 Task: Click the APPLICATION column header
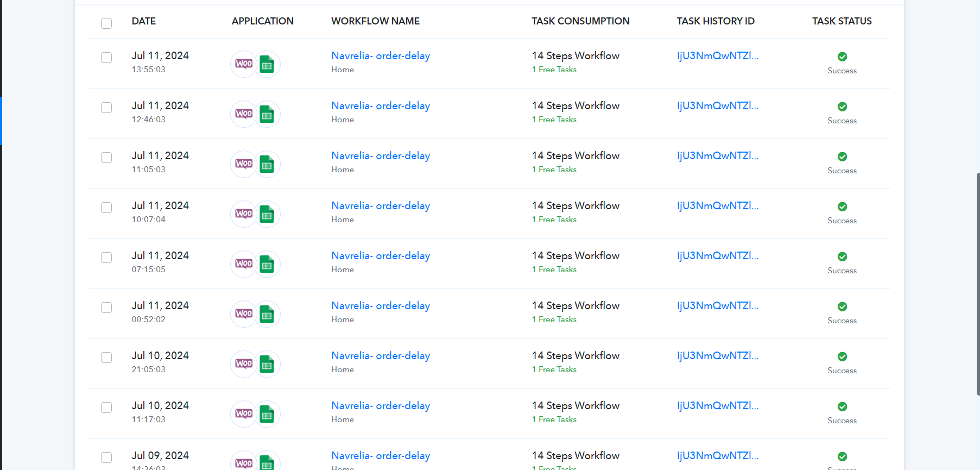263,21
